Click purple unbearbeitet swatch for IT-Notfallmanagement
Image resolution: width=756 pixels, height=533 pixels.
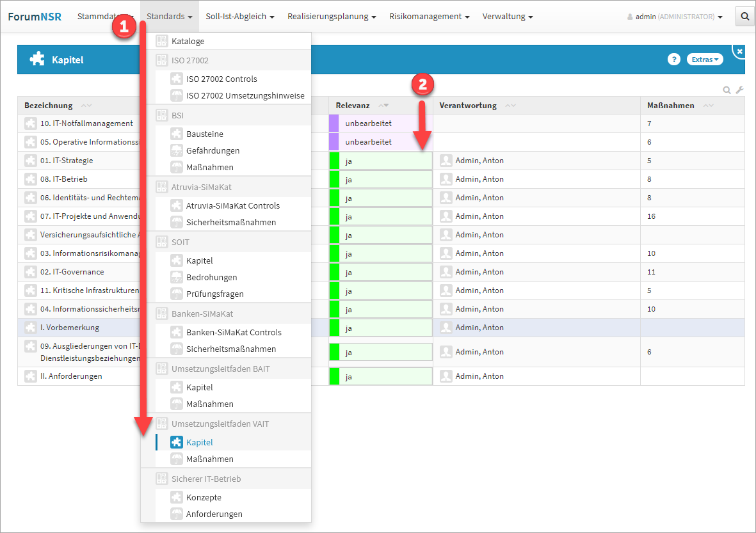(334, 123)
